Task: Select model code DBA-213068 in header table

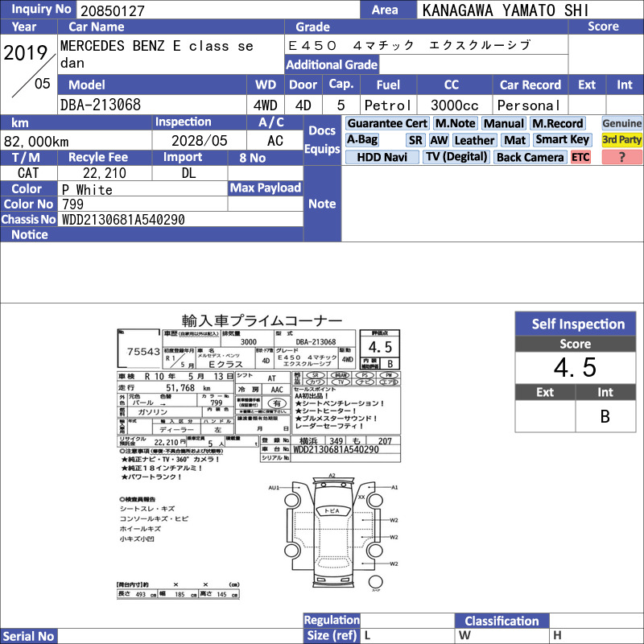Action: click(x=100, y=105)
